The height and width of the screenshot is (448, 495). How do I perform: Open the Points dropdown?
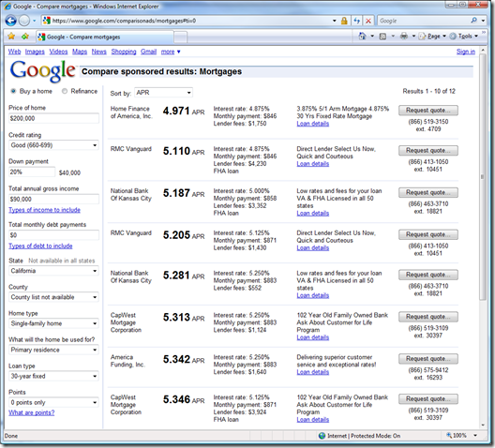point(53,402)
